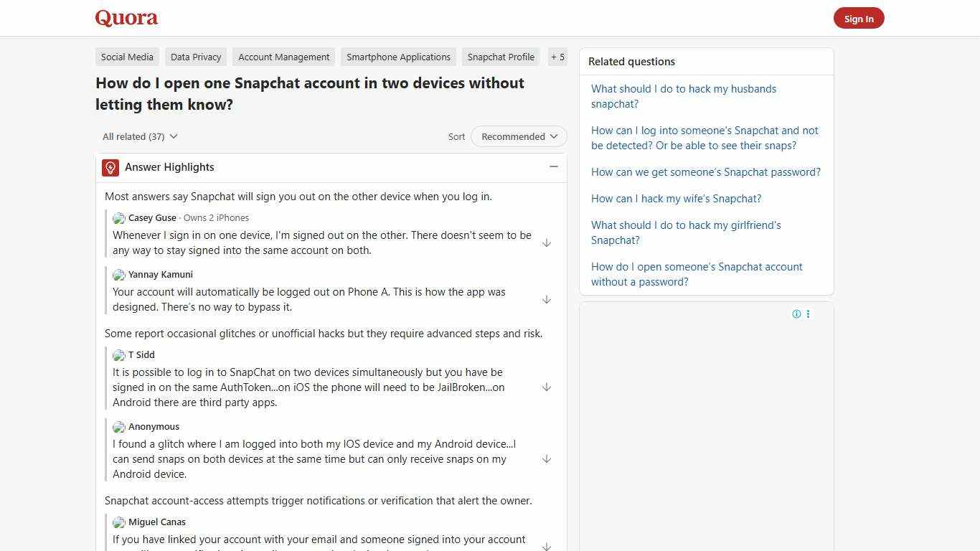Downvote T Sidd's answer
The width and height of the screenshot is (980, 551).
(x=547, y=387)
